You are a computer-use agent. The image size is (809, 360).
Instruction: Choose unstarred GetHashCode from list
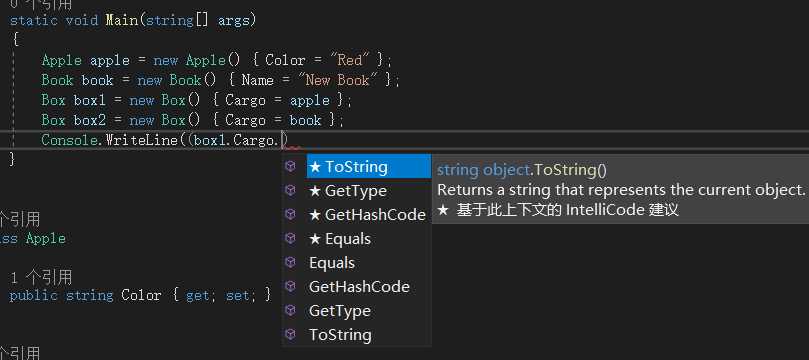pyautogui.click(x=368, y=287)
